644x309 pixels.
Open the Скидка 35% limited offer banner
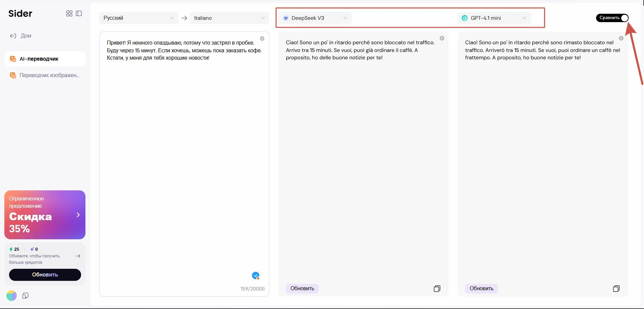(45, 215)
